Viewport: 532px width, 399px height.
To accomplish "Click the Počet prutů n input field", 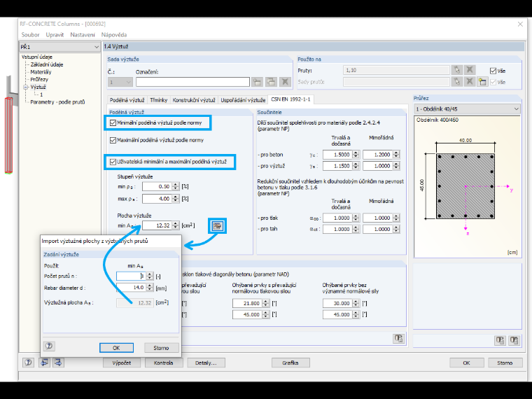I will point(131,276).
